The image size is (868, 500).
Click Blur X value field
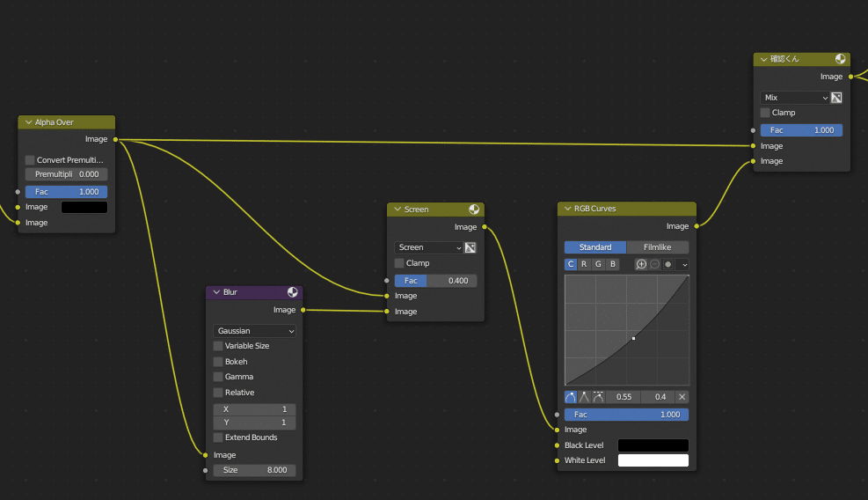(255, 409)
